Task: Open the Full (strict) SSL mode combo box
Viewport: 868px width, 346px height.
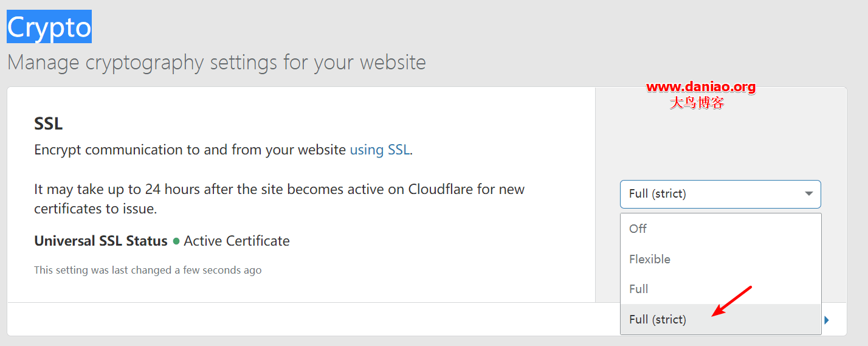Action: click(x=720, y=194)
